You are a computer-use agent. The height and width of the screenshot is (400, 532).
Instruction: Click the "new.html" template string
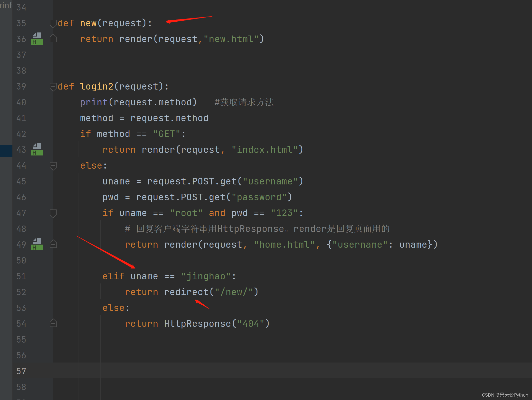231,39
